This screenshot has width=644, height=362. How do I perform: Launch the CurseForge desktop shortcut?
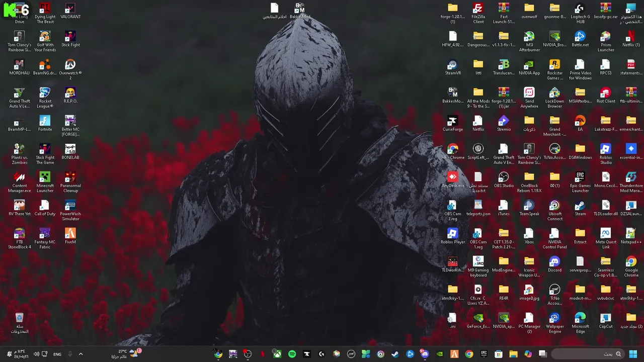coord(453,124)
